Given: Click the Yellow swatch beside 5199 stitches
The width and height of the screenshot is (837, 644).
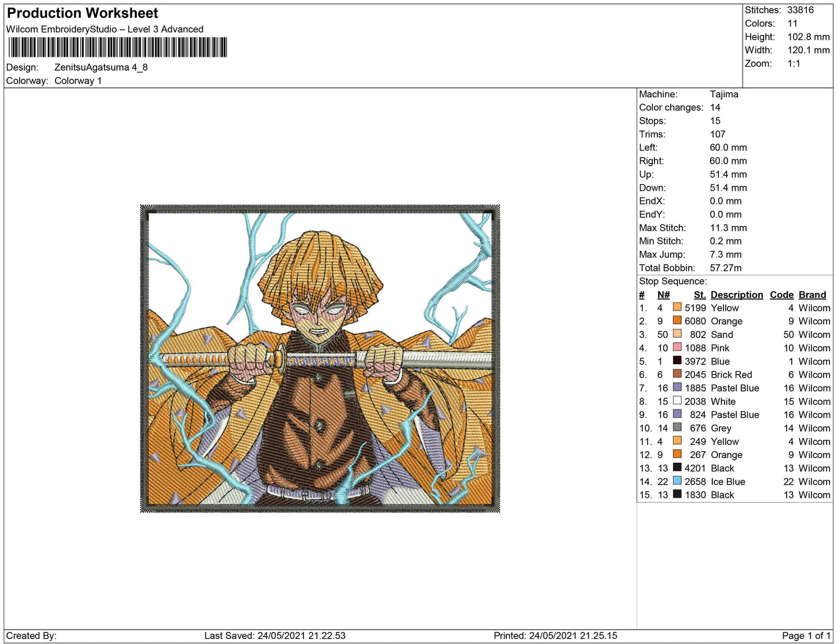Looking at the screenshot, I should click(x=677, y=307).
